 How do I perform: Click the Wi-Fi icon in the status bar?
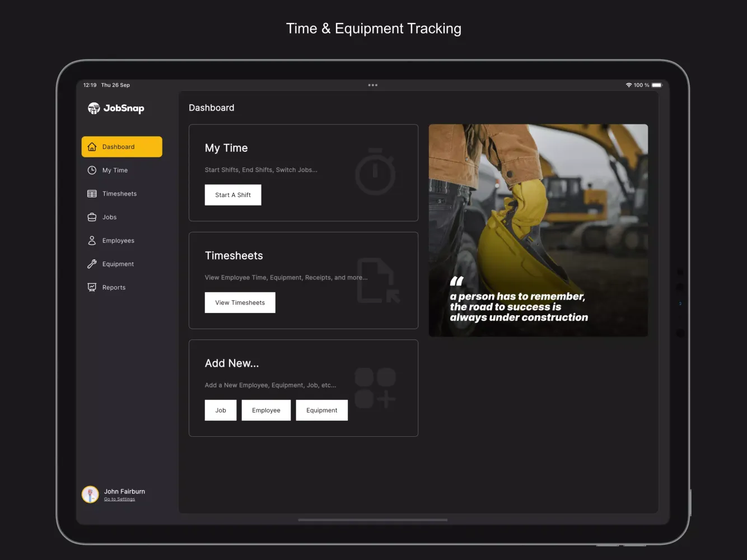pyautogui.click(x=628, y=85)
